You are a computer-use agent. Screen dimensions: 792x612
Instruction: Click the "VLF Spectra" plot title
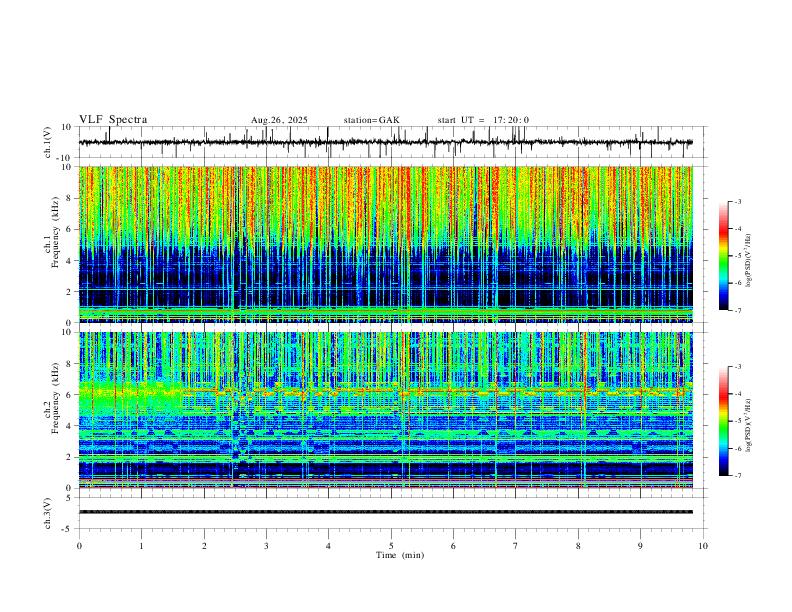(113, 119)
